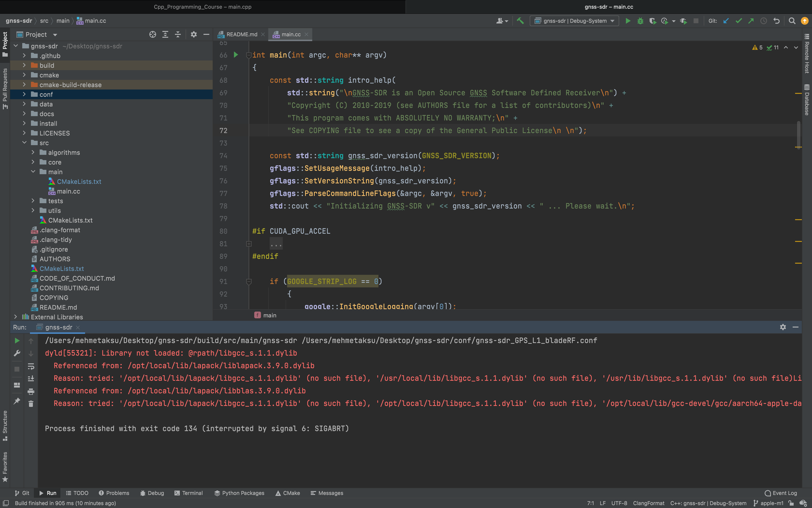Screen dimensions: 812x508
Task: Close the gnss-sdr Run tab
Action: tap(78, 327)
